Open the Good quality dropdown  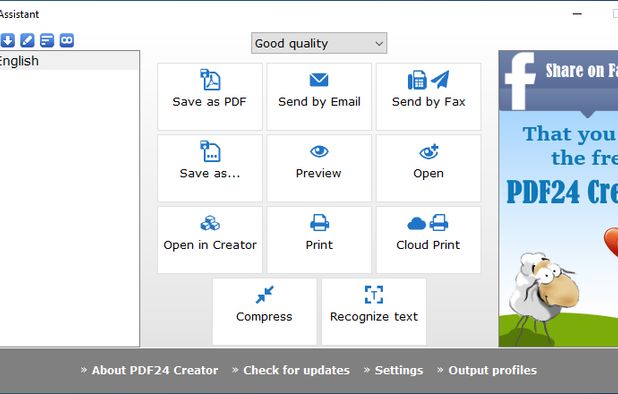[319, 43]
